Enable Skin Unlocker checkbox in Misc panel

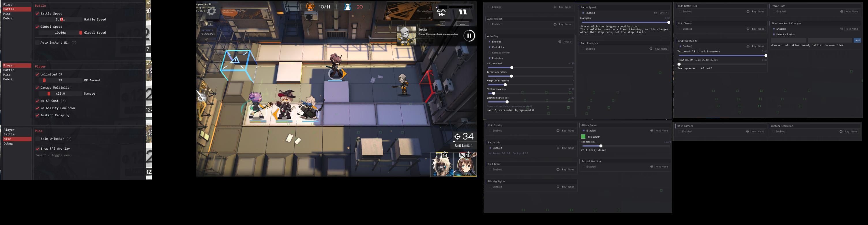(37, 139)
